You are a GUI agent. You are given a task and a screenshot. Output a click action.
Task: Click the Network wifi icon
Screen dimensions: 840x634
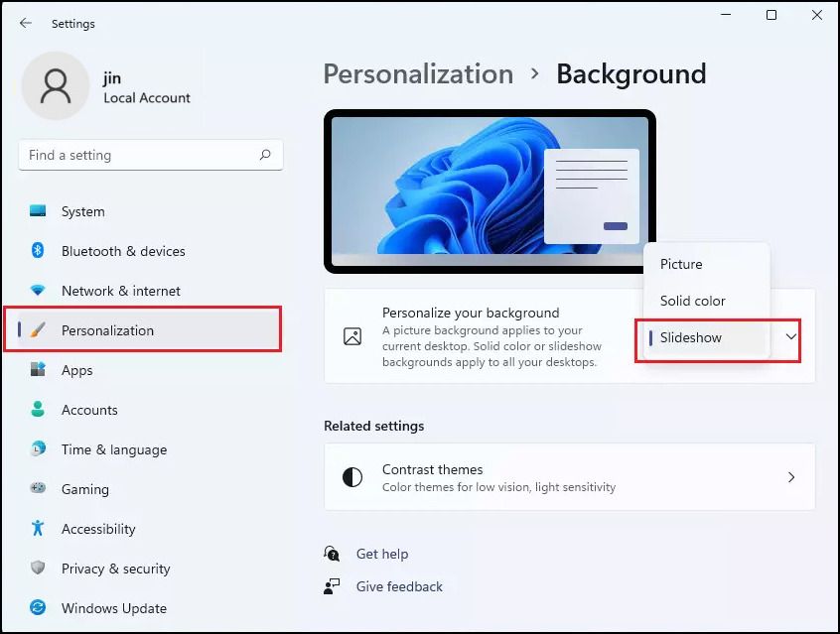pos(38,291)
